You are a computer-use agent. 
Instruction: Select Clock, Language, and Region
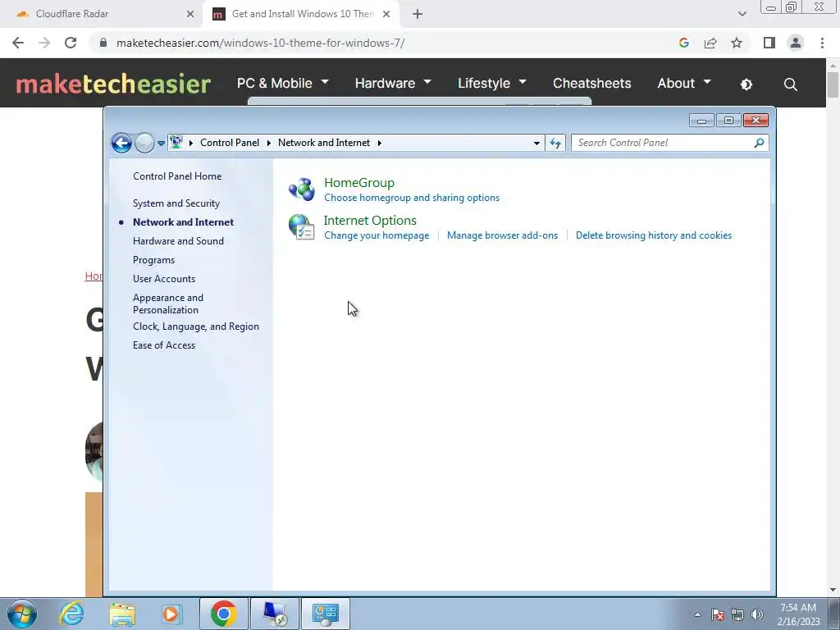pos(196,326)
